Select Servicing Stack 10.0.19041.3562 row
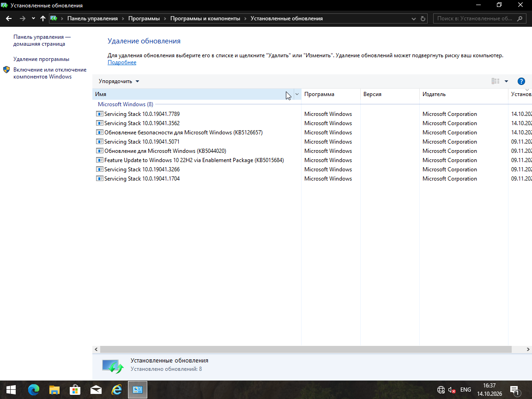 tap(312, 123)
